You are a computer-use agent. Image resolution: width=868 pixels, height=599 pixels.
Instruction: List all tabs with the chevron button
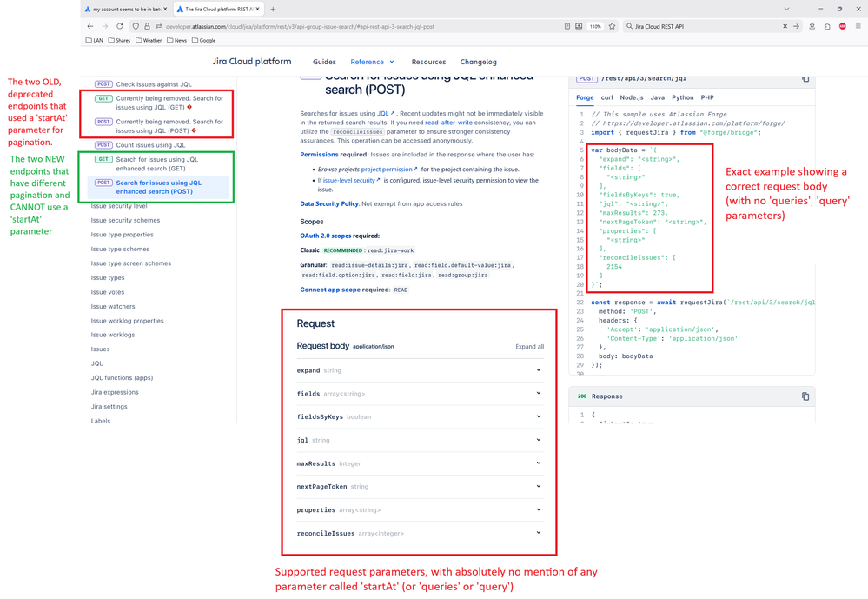coord(786,9)
